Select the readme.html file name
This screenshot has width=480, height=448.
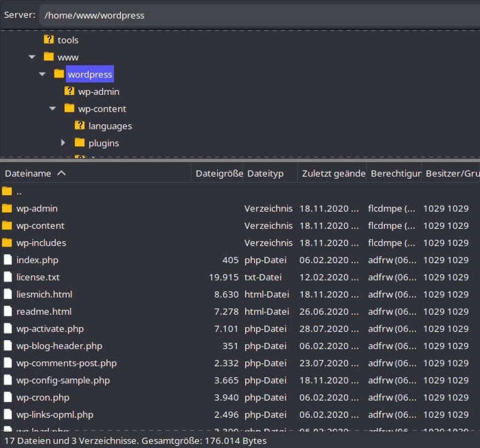click(x=44, y=311)
